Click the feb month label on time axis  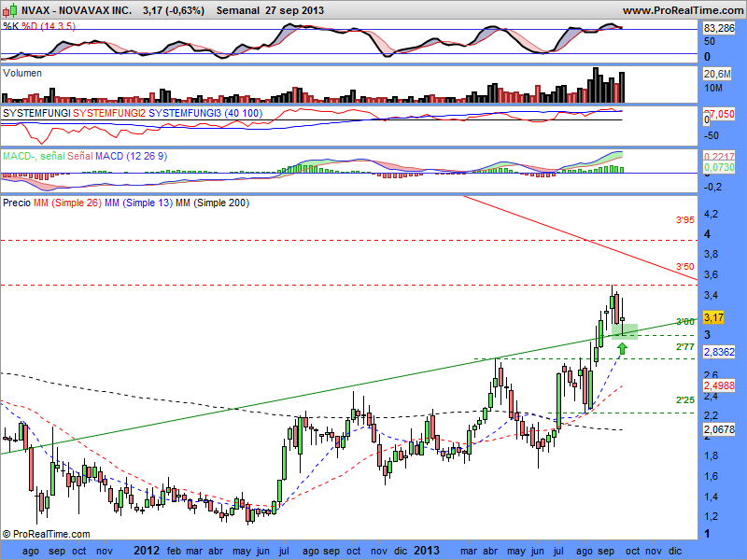[x=174, y=551]
